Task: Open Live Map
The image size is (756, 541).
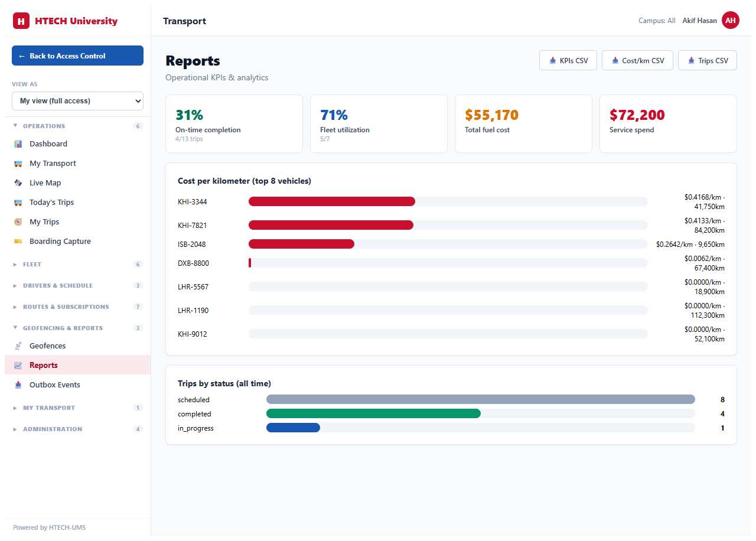Action: [x=77, y=183]
